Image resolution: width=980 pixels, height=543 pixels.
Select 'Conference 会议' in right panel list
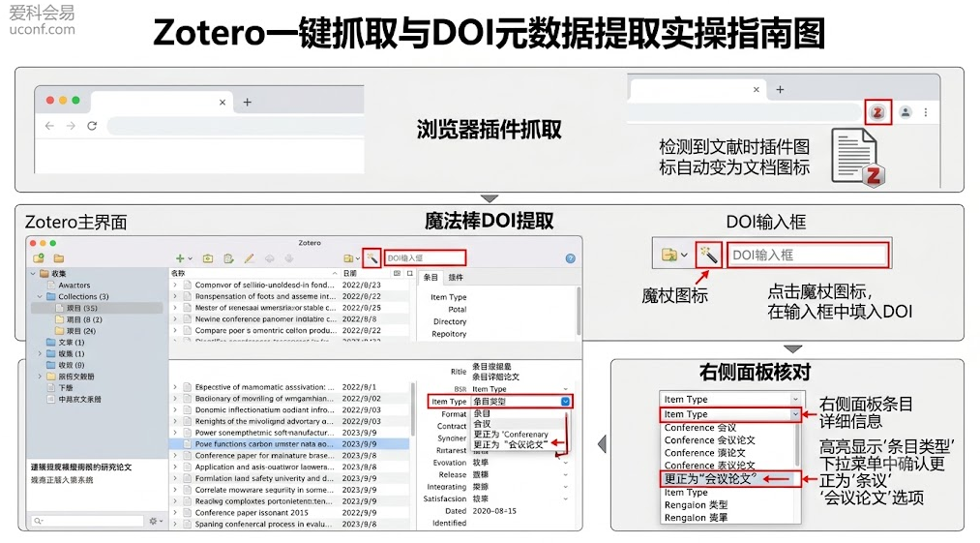[x=700, y=428]
